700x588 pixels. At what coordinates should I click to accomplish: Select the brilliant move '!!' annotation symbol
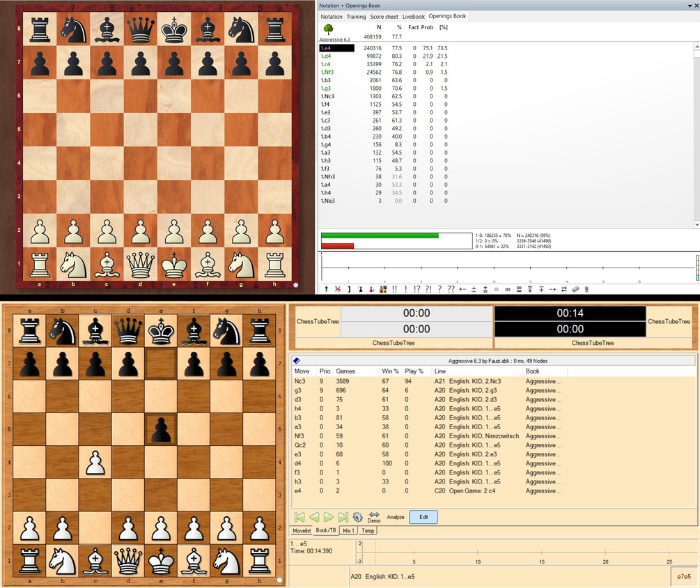click(394, 289)
